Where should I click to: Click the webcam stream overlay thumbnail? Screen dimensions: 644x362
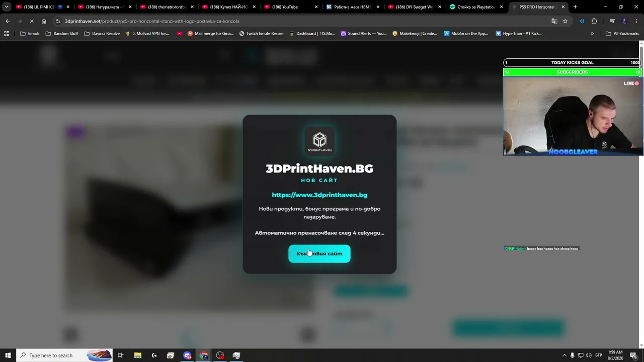point(573,117)
